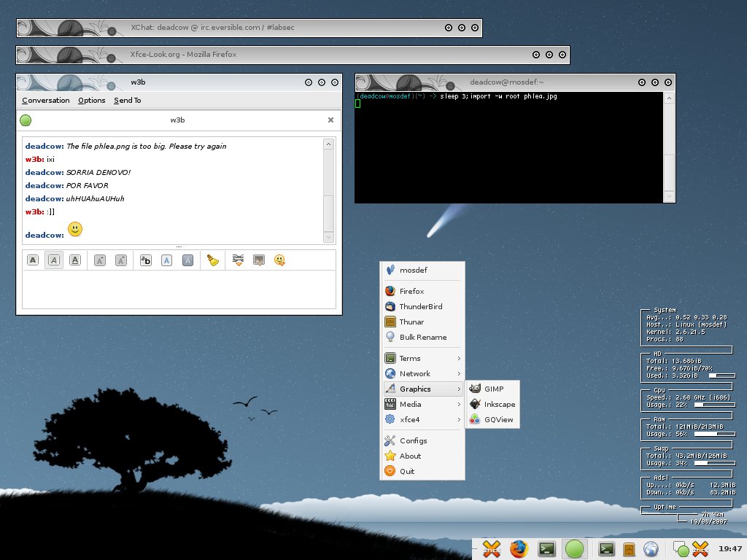
Task: Launch Inkscape from Graphics submenu
Action: coord(492,404)
